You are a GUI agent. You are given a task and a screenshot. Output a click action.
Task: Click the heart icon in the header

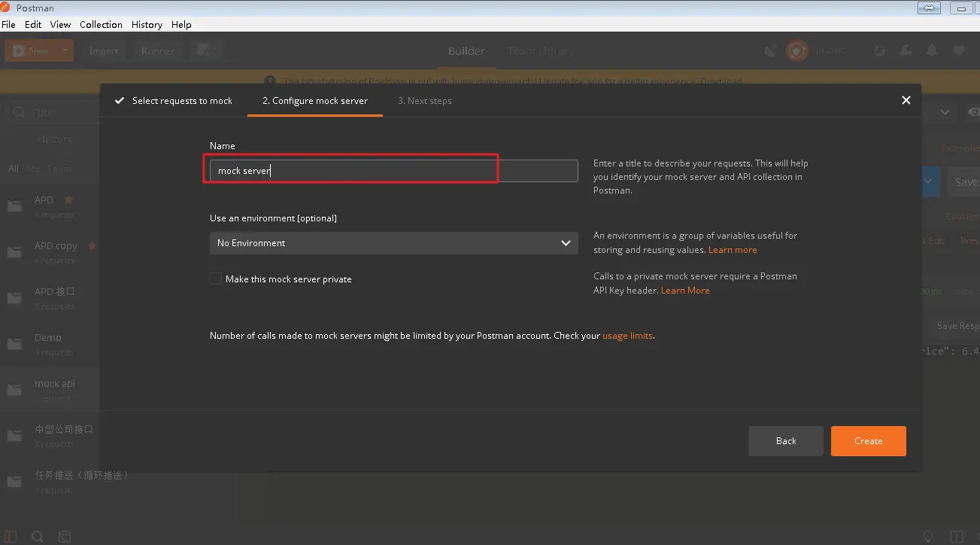[958, 51]
